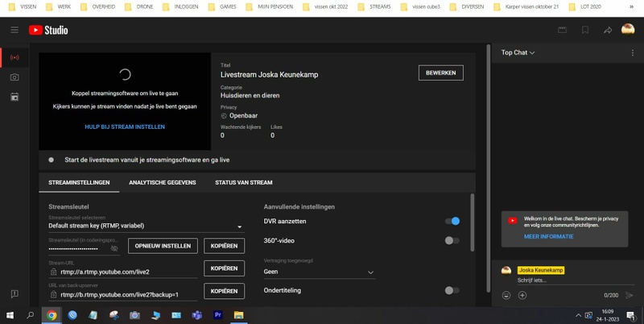Screen dimensions: 644x324
Task: Open the feedback icon at sidebar bottom
Action: 14,294
